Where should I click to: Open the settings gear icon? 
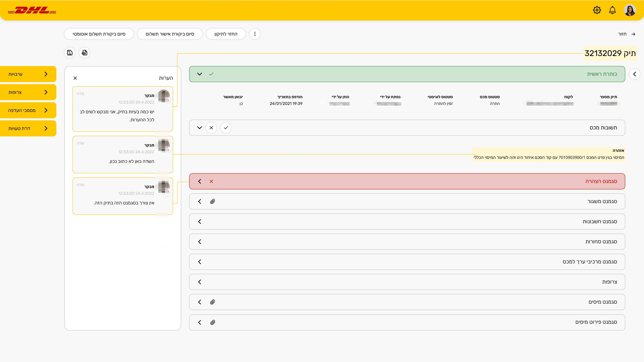(597, 10)
